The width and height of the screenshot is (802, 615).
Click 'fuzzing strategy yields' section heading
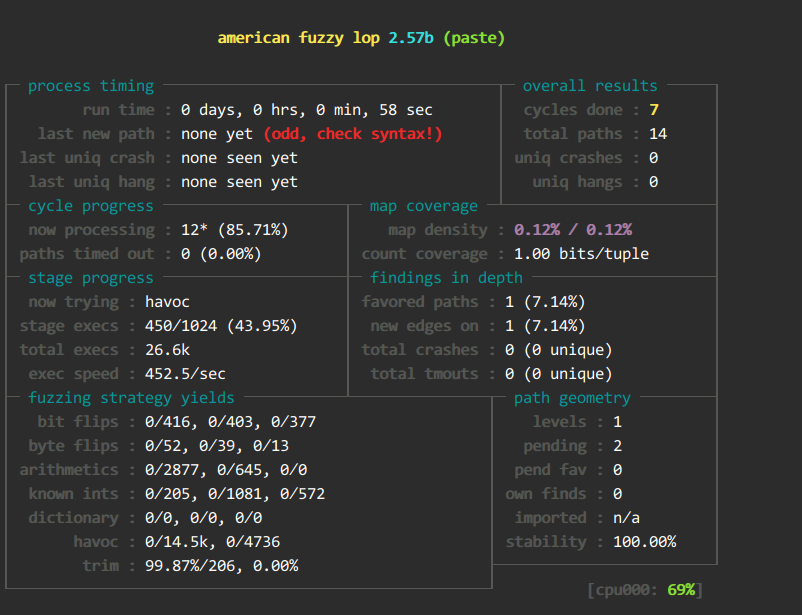(x=131, y=399)
